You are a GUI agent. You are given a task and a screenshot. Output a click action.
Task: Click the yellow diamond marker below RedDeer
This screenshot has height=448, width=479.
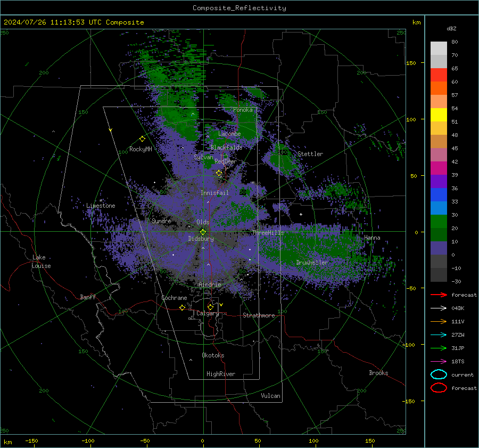point(219,173)
